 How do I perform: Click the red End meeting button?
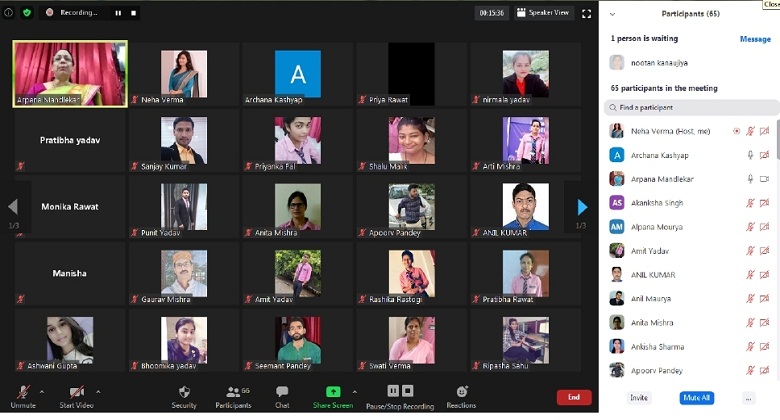[x=573, y=397]
